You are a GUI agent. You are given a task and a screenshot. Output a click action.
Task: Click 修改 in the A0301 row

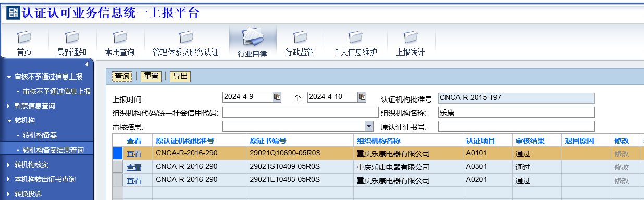coord(622,167)
